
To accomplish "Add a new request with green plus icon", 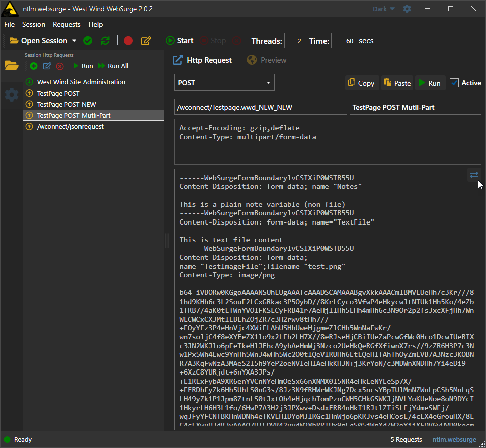I will (x=34, y=66).
